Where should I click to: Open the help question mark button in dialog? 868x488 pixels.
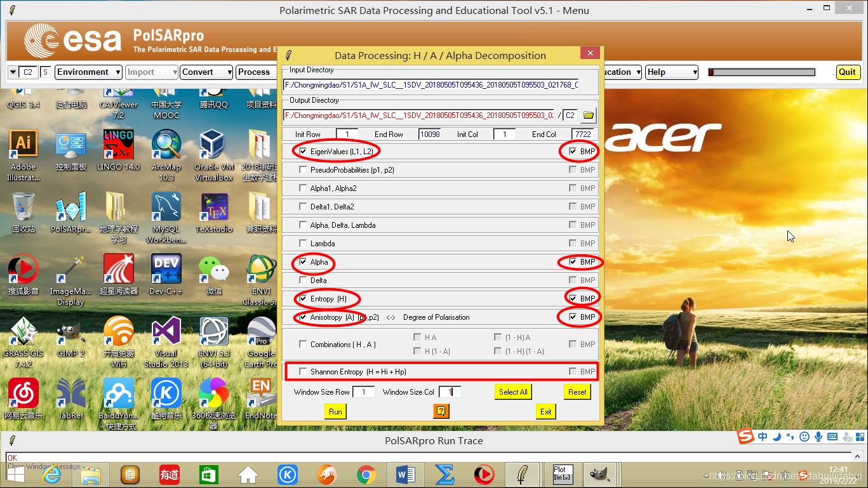[441, 412]
